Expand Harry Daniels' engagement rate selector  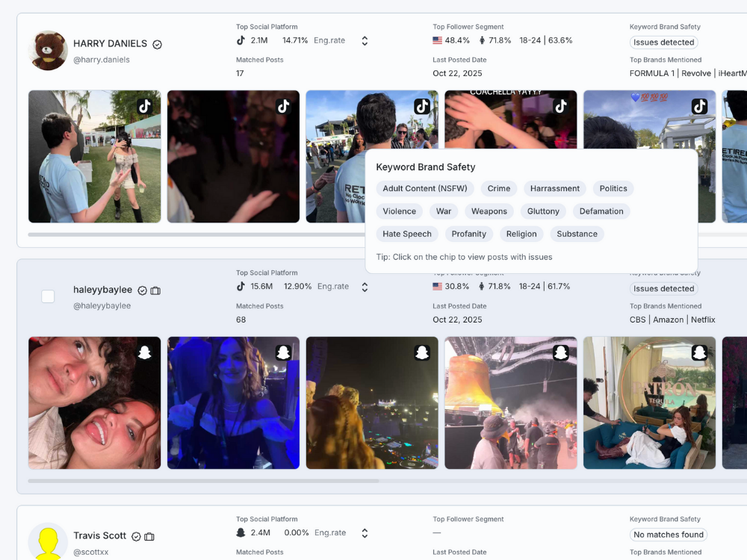click(365, 41)
